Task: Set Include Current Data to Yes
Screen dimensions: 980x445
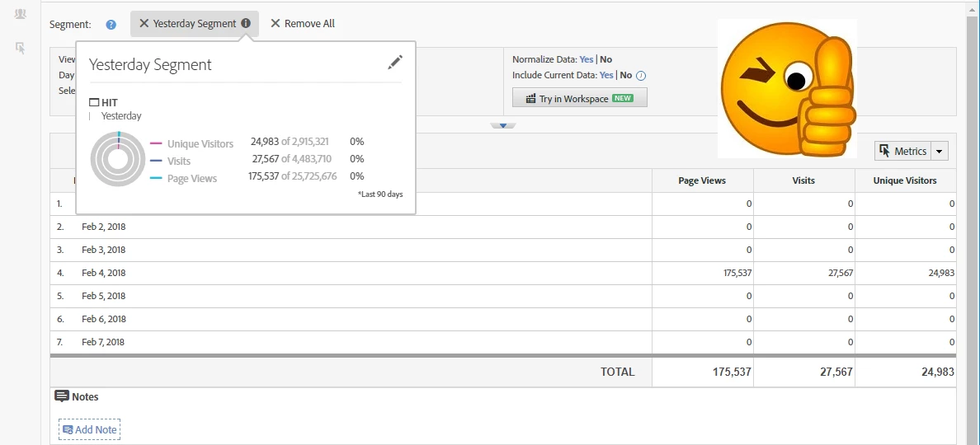Action: pyautogui.click(x=606, y=75)
